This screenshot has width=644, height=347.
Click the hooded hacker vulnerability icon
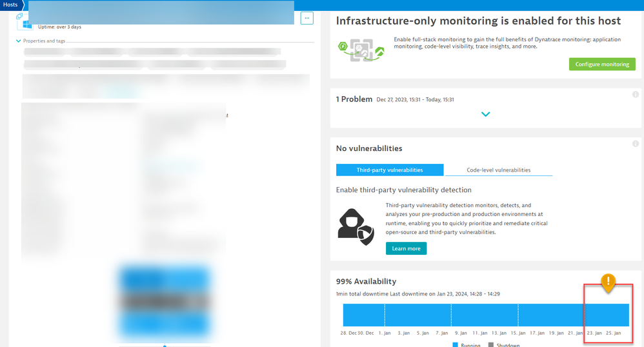356,227
